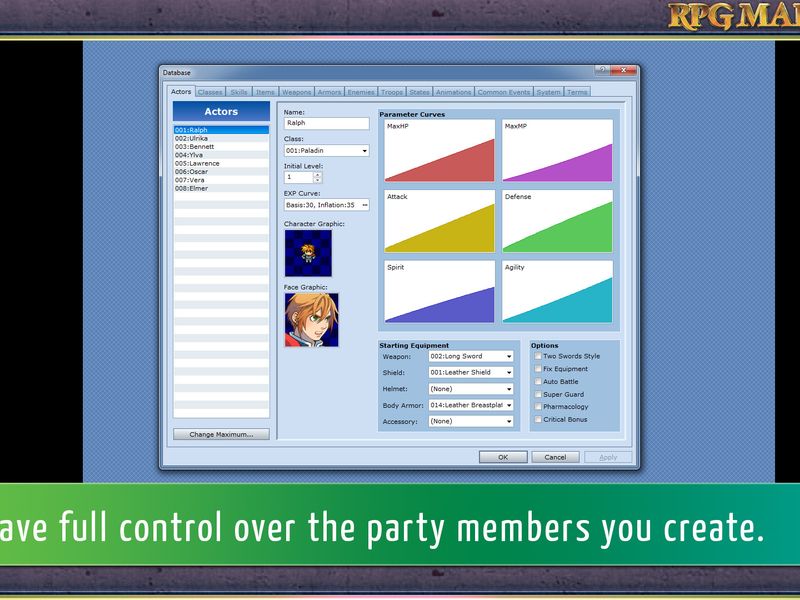Open the Defense parameter curve
The image size is (800, 600).
[557, 221]
